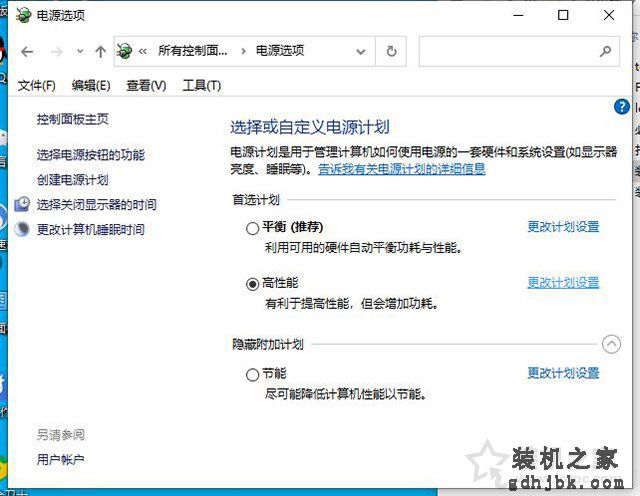The image size is (640, 496).
Task: Open 告诉我有关电源计划的详细信息 link
Action: (402, 169)
